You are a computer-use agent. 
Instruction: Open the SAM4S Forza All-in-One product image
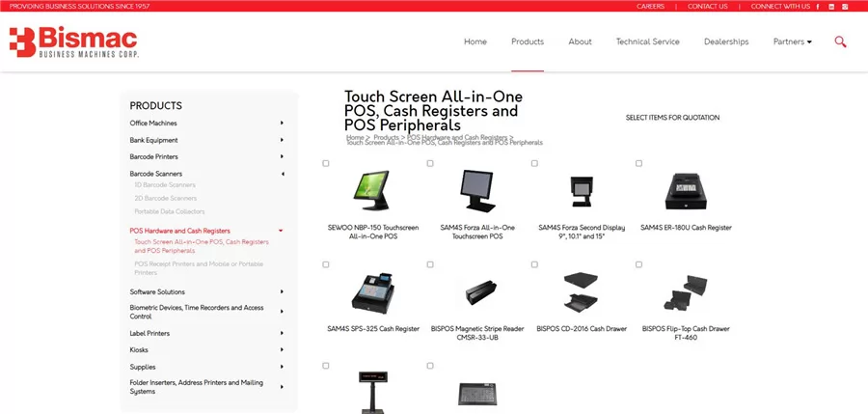[x=477, y=191]
